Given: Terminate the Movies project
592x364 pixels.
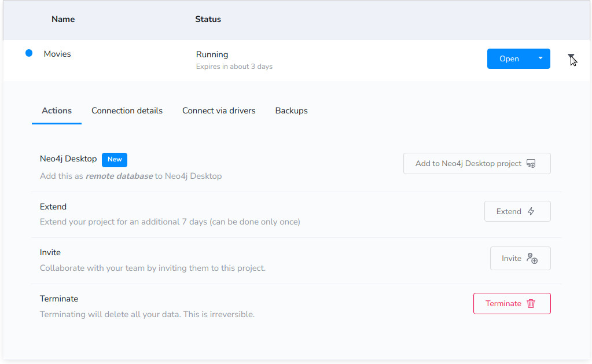Looking at the screenshot, I should [x=512, y=304].
